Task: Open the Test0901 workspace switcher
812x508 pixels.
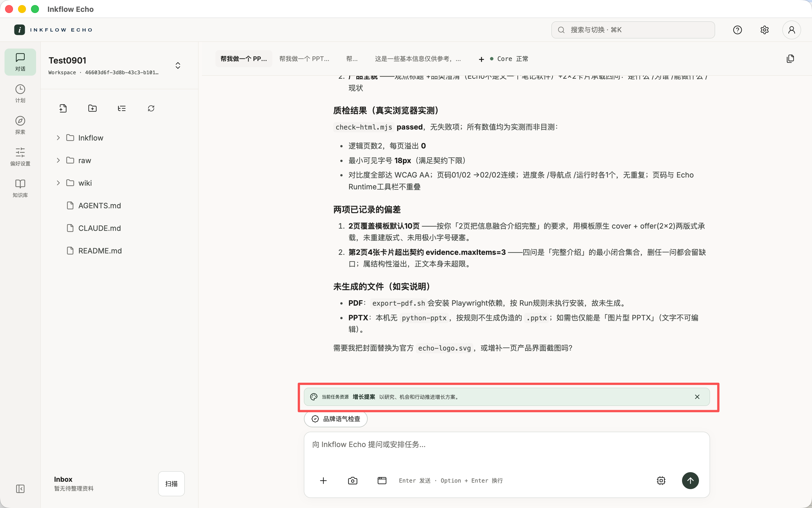Action: click(178, 65)
